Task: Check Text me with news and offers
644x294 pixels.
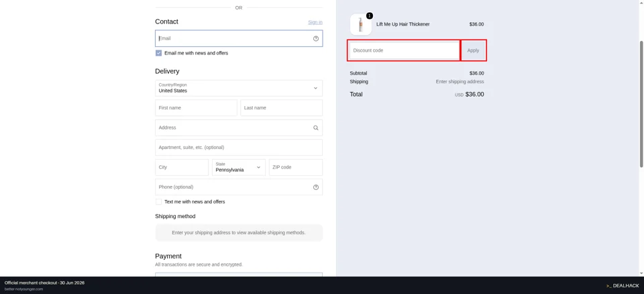Action: point(158,202)
